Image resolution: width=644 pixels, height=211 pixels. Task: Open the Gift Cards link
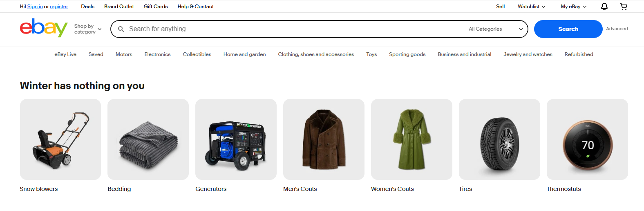[x=156, y=7]
